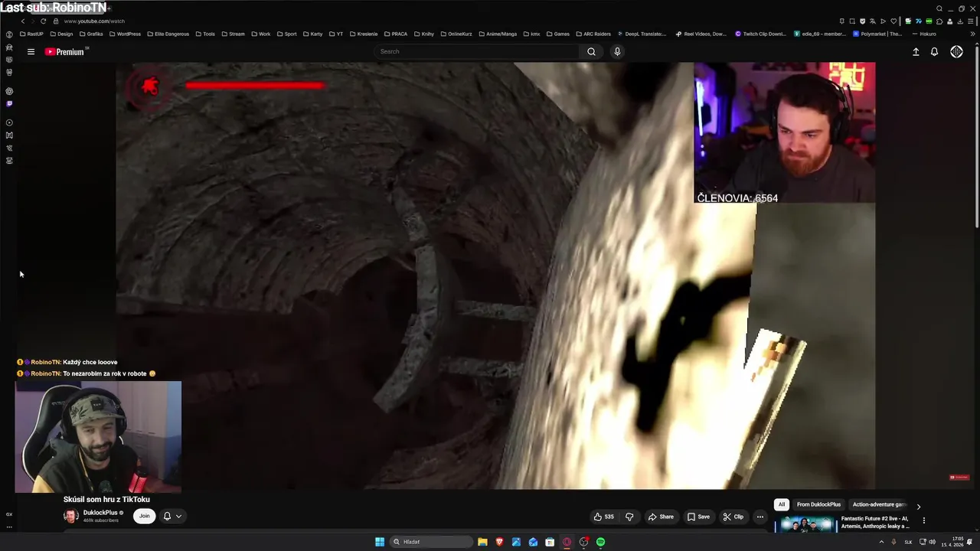Open the Polymarket bookmark
This screenshot has height=551, width=980.
878,34
